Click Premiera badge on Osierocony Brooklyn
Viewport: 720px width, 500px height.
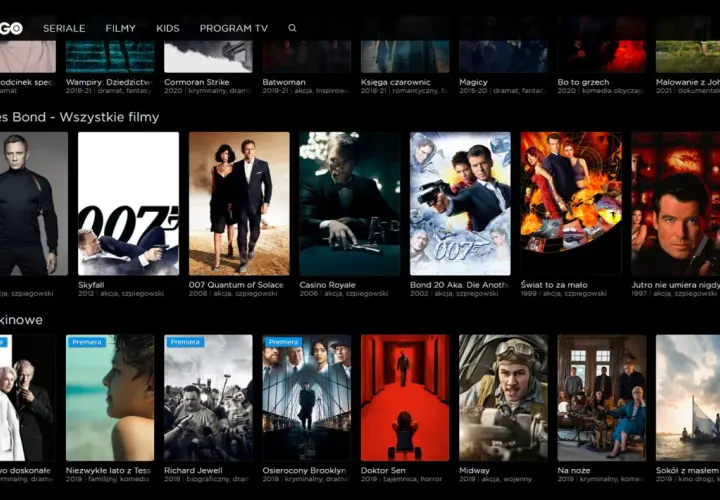pos(282,342)
